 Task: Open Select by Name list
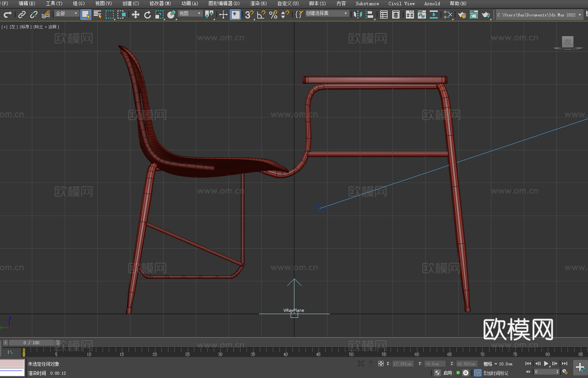point(98,14)
